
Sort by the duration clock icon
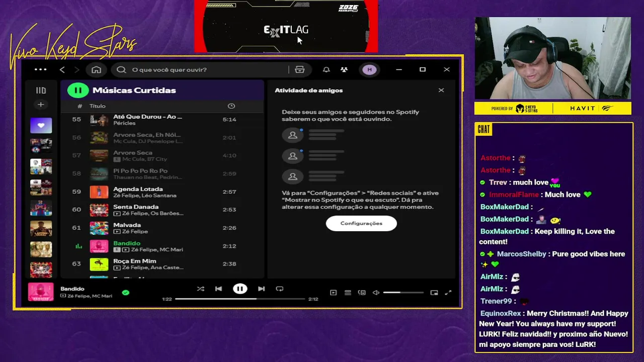tap(231, 106)
